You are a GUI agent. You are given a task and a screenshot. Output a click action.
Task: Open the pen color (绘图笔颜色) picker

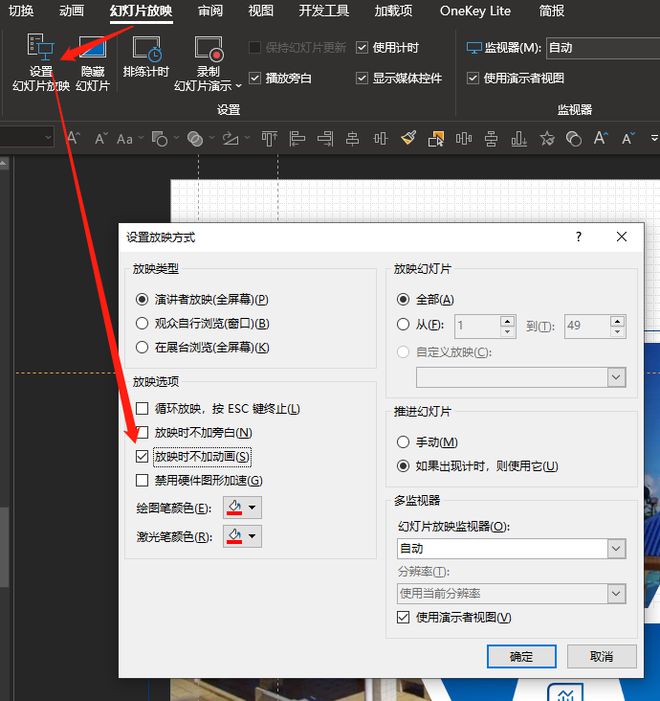[x=242, y=507]
